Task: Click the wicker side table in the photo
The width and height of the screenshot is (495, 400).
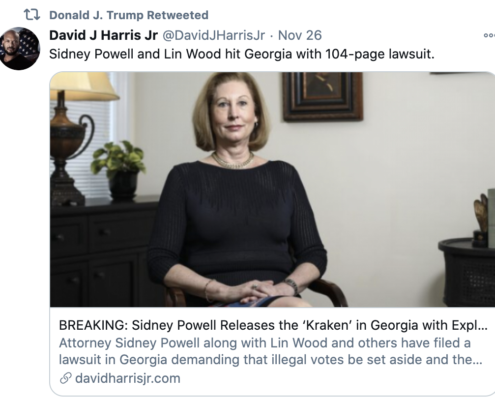Action: coord(467,273)
